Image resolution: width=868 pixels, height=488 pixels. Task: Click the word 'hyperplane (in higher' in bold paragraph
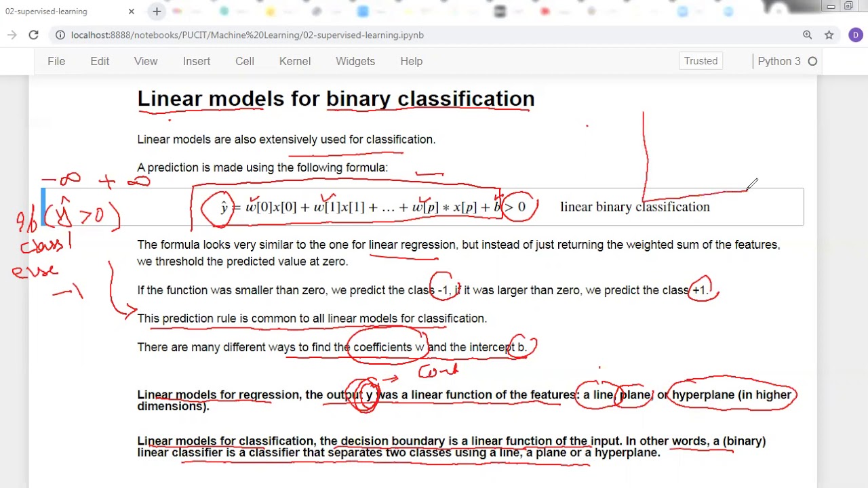click(732, 394)
